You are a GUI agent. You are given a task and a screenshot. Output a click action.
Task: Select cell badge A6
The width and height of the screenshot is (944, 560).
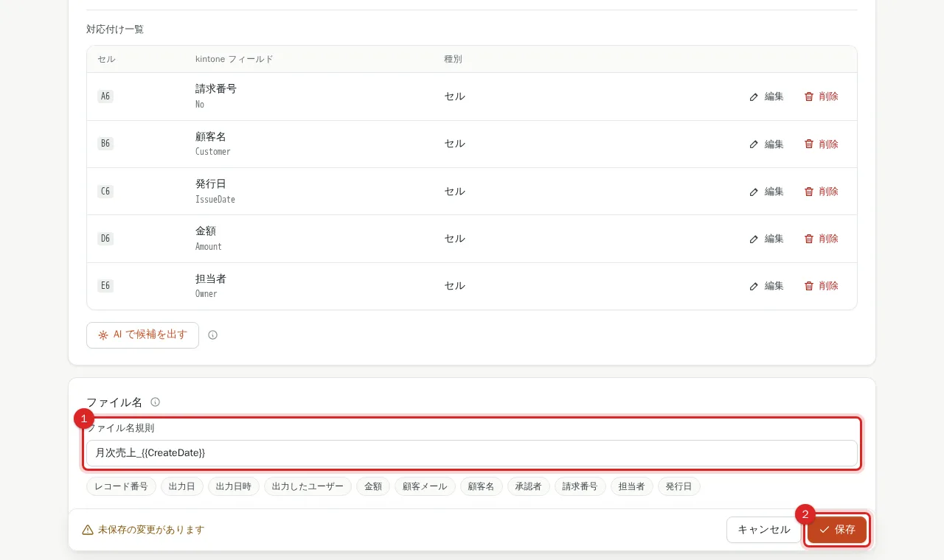[105, 97]
